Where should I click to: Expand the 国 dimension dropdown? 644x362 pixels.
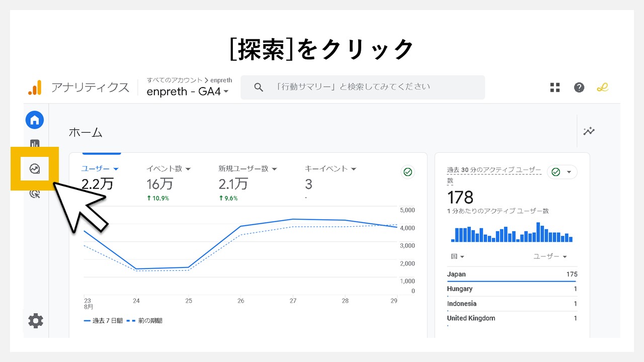point(456,256)
